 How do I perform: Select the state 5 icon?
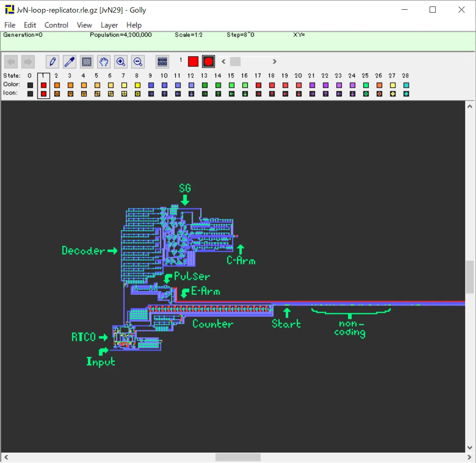(97, 94)
